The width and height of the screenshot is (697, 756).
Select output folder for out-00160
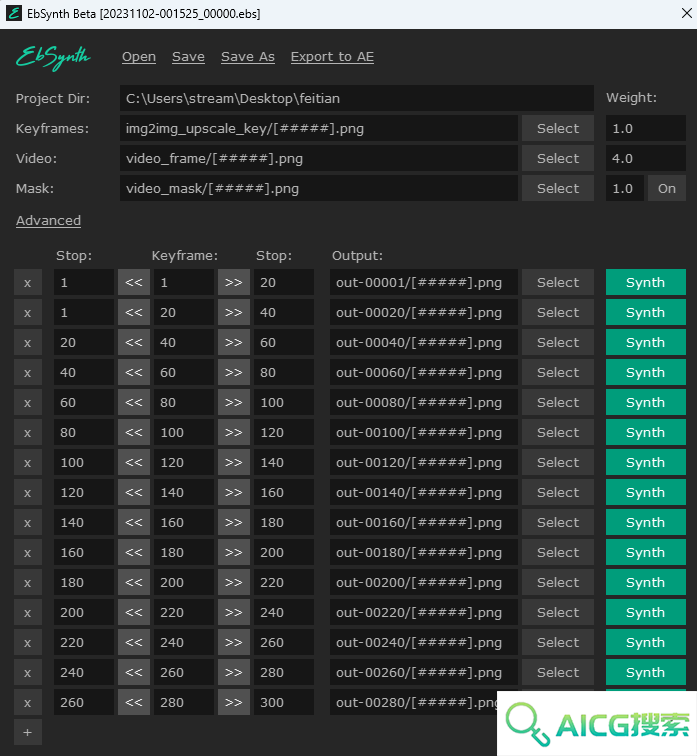[x=558, y=522]
